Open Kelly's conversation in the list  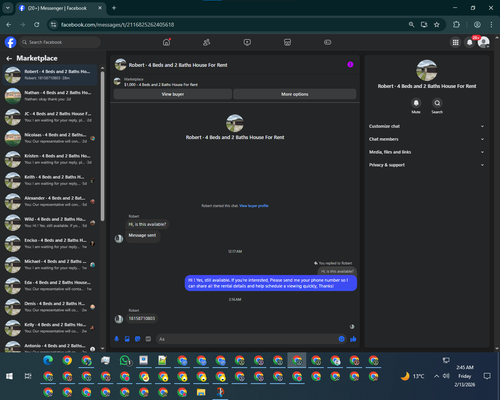click(x=50, y=328)
